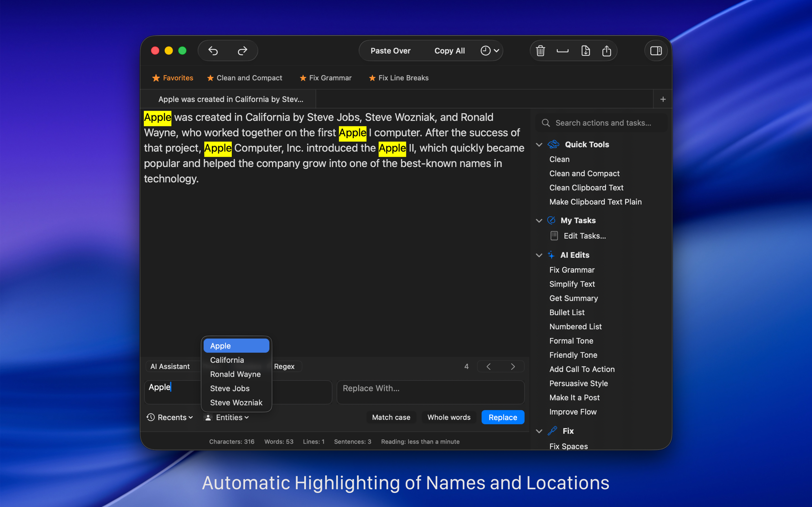The image size is (812, 507).
Task: Click the space bar symbol icon
Action: click(562, 51)
